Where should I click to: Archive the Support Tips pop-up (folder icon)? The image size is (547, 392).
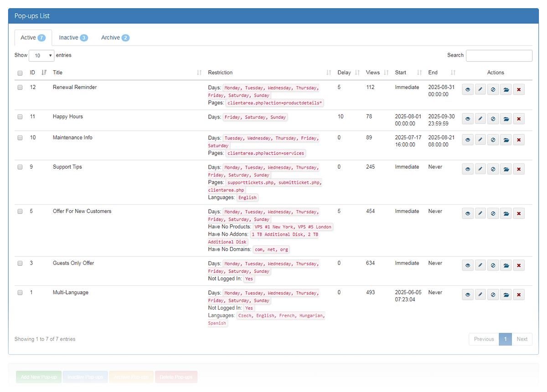506,169
